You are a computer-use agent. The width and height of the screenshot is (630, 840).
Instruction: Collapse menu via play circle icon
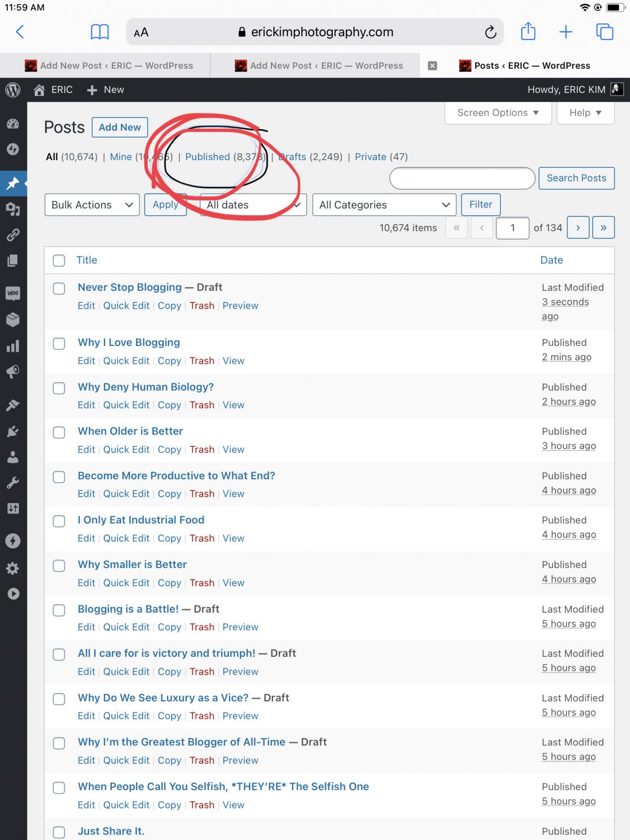13,594
